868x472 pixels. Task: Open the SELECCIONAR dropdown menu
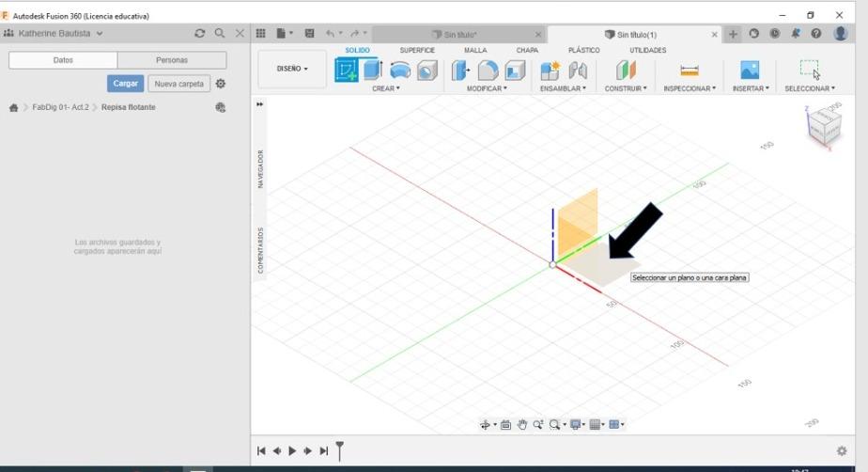point(810,88)
